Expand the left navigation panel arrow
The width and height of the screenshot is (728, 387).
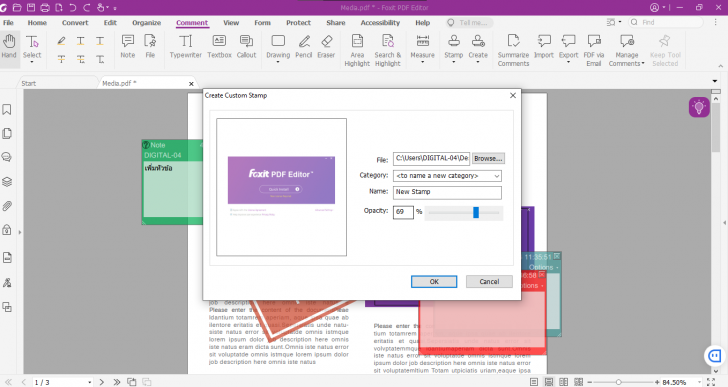point(20,232)
